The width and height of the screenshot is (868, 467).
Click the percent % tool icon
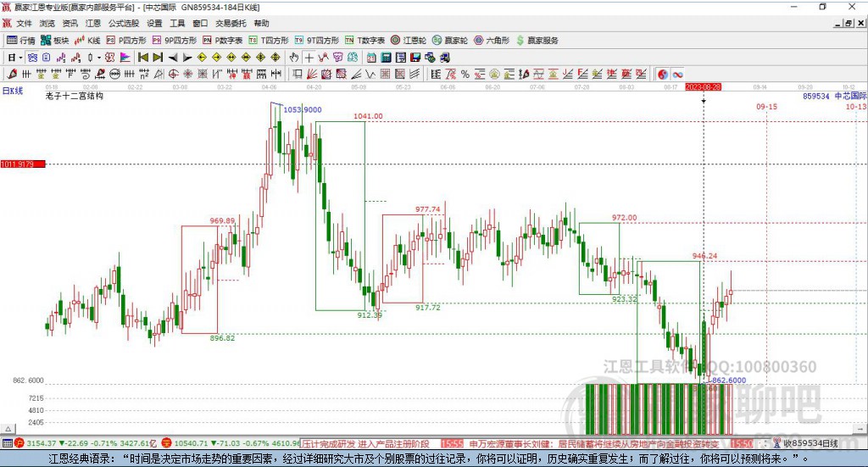[x=465, y=74]
